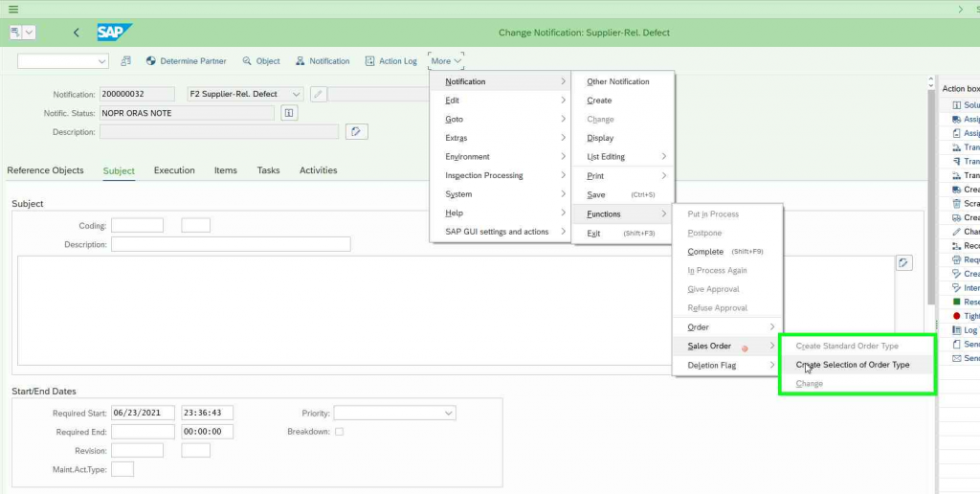The image size is (980, 494).
Task: Click pencil icon beside notification type
Action: [318, 95]
